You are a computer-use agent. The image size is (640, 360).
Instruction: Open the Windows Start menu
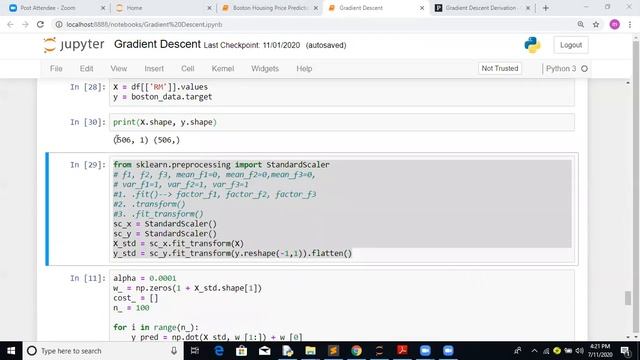11,351
